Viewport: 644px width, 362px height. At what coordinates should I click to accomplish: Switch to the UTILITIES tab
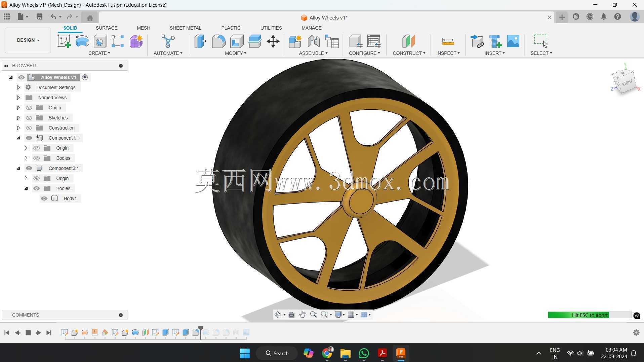pyautogui.click(x=271, y=28)
